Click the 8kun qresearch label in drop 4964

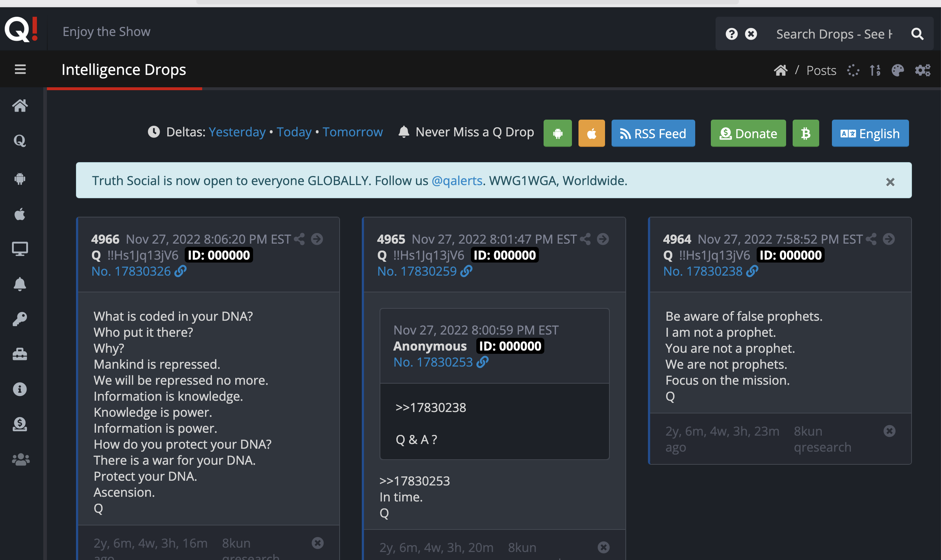click(x=822, y=439)
